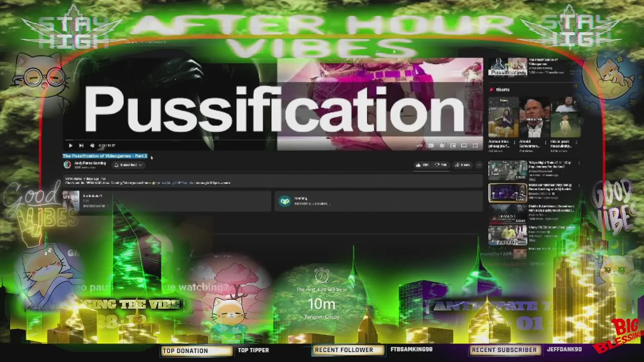Open the channel avatar below the video title
644x362 pixels.
tap(67, 164)
